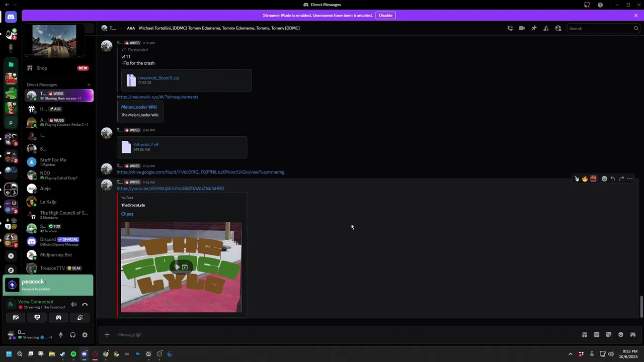
Task: Reply to the hovered message
Action: [613, 178]
